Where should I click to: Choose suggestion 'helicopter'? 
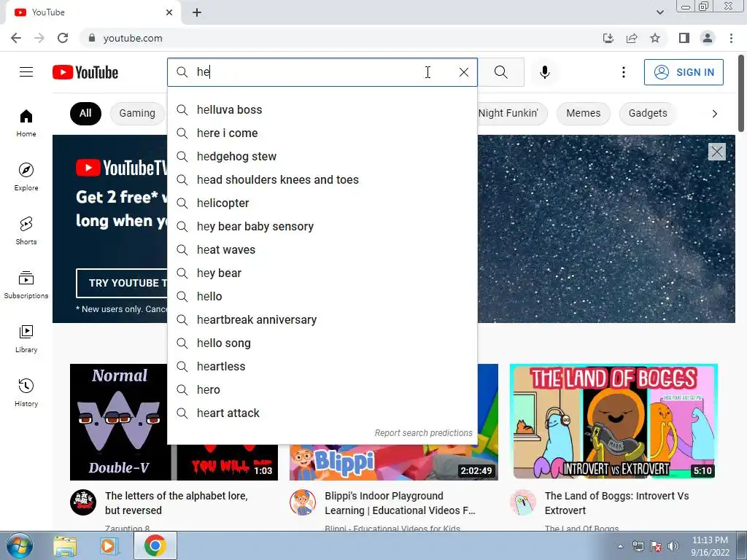coord(322,203)
